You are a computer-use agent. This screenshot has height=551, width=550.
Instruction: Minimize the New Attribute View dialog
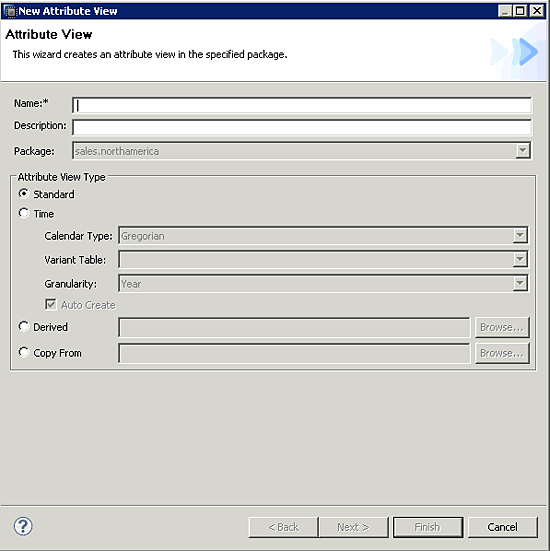coord(505,11)
